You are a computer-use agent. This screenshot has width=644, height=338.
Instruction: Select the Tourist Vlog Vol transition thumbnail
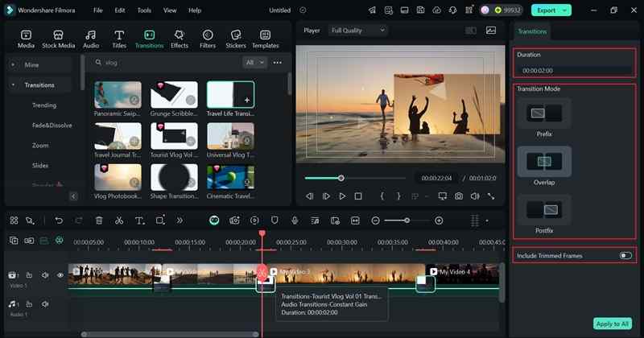click(174, 136)
